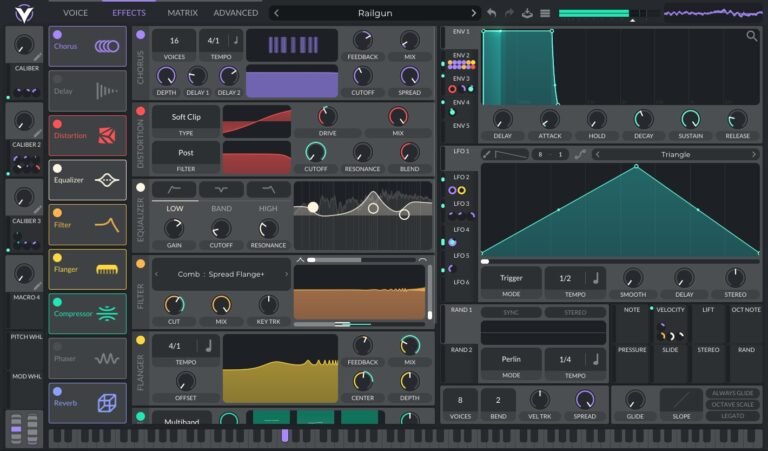Open the Perlin random mode selector

coord(511,359)
